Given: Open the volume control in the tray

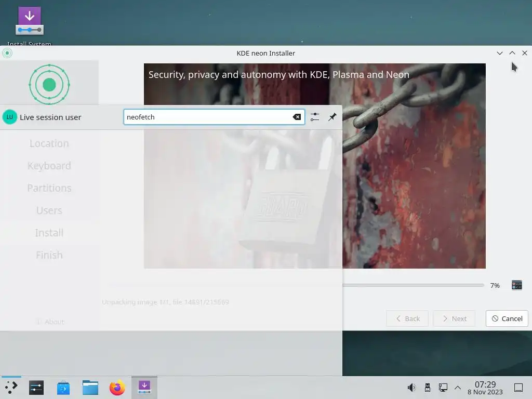Looking at the screenshot, I should [x=411, y=388].
